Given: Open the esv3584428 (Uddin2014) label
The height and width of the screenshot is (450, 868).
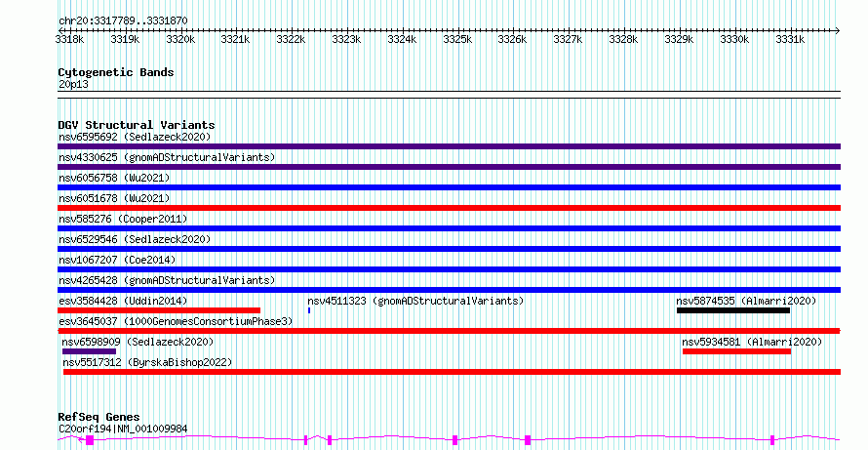Looking at the screenshot, I should [123, 301].
